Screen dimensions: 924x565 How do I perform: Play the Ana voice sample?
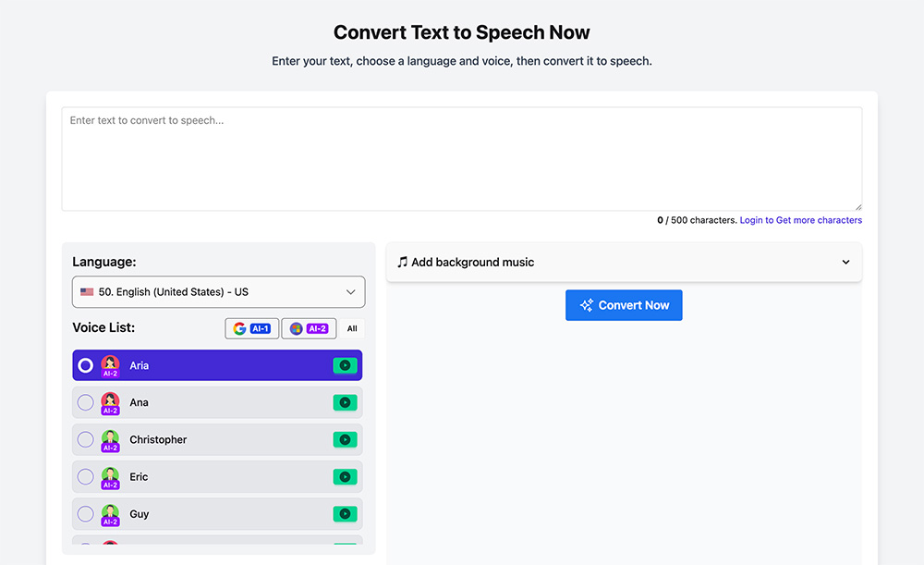pyautogui.click(x=345, y=403)
